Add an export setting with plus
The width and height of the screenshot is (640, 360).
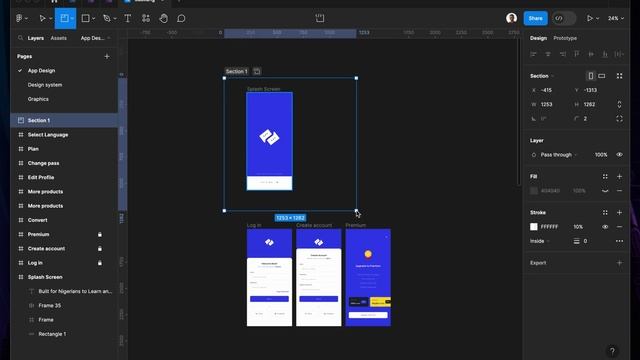(619, 263)
